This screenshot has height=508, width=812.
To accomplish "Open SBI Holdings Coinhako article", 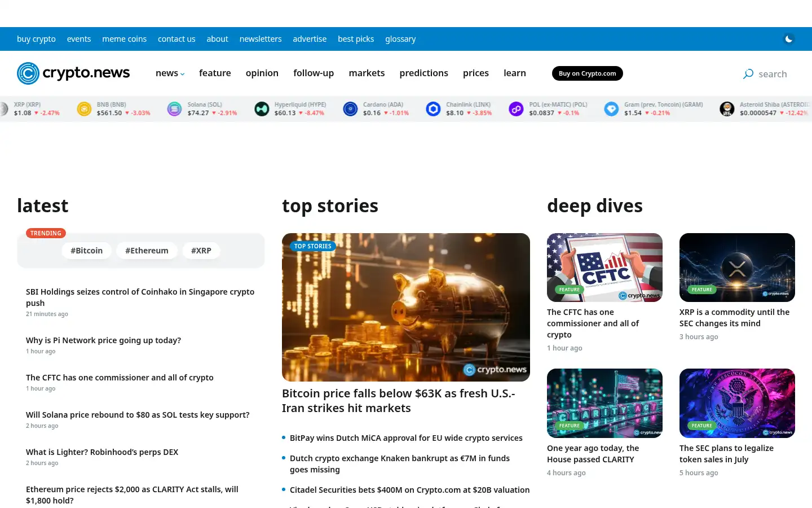I will 140,297.
